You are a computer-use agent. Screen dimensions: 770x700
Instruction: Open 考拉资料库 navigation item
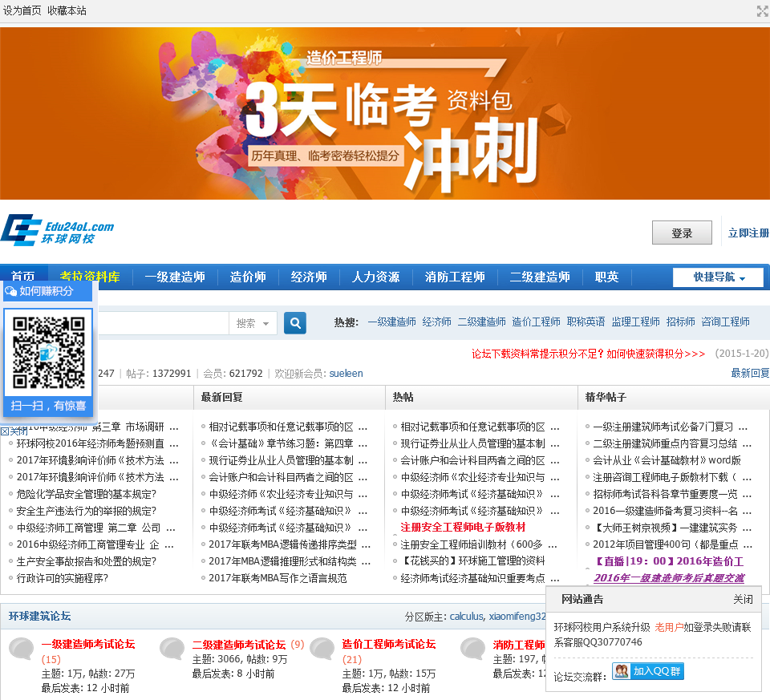[90, 277]
